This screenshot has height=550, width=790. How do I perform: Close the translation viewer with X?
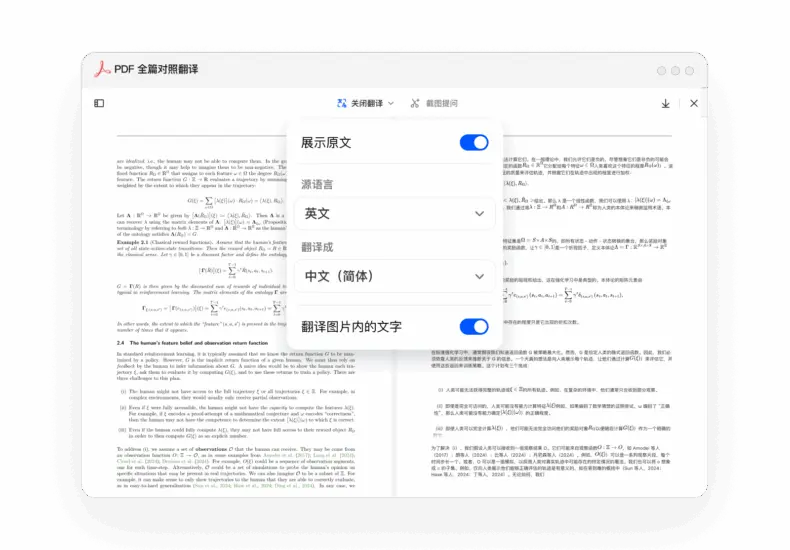pos(694,103)
